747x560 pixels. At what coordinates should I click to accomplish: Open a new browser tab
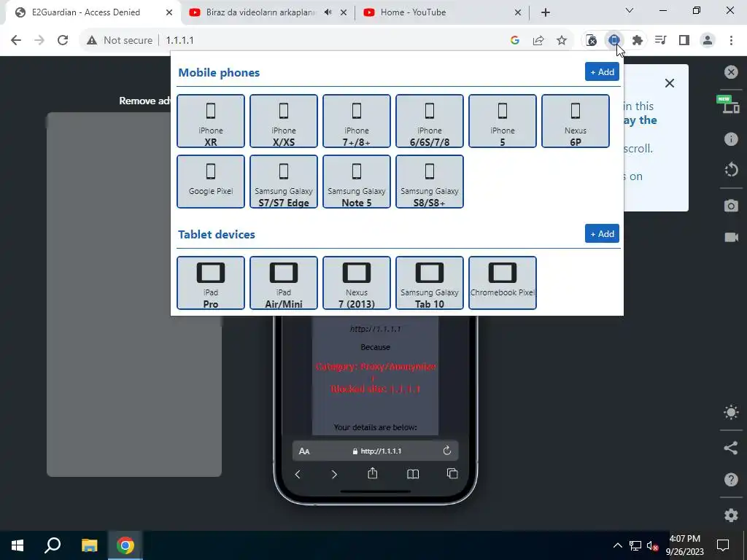click(x=546, y=12)
